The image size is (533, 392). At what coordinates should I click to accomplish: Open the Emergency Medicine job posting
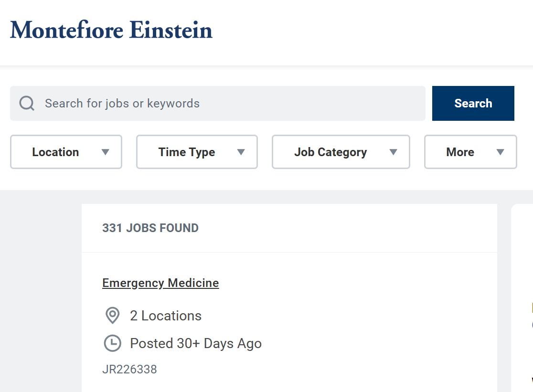click(x=160, y=283)
